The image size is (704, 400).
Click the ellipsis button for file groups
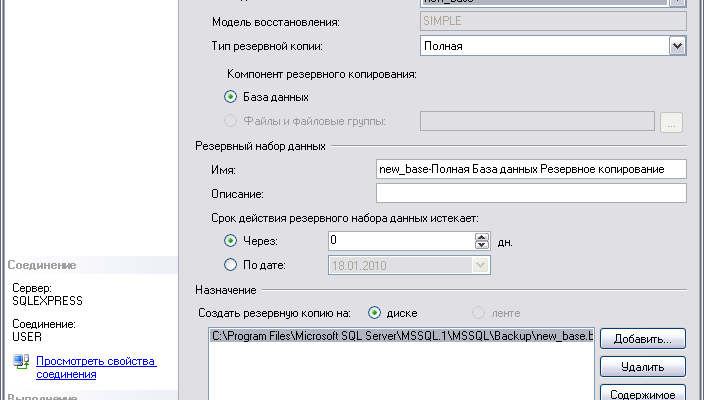tap(671, 122)
